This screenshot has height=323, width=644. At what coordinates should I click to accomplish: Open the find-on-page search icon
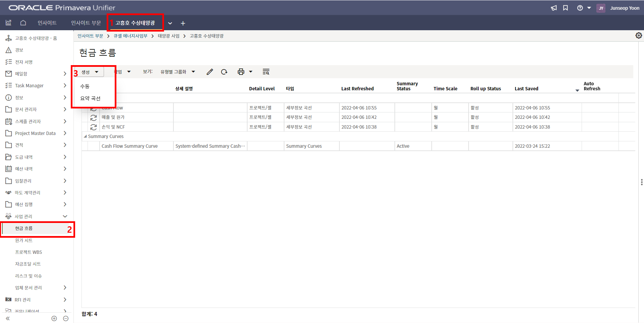(x=266, y=72)
